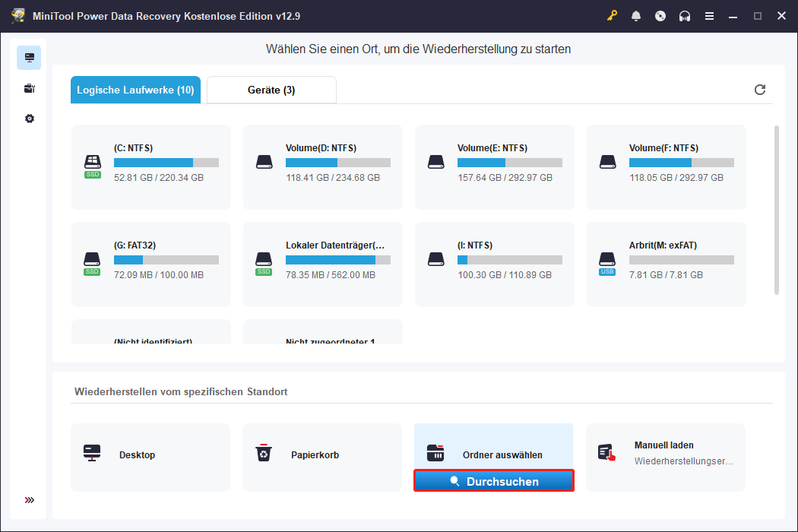Screen dimensions: 798x532
Task: Select Volume(F: NTFS) label
Action: point(663,148)
